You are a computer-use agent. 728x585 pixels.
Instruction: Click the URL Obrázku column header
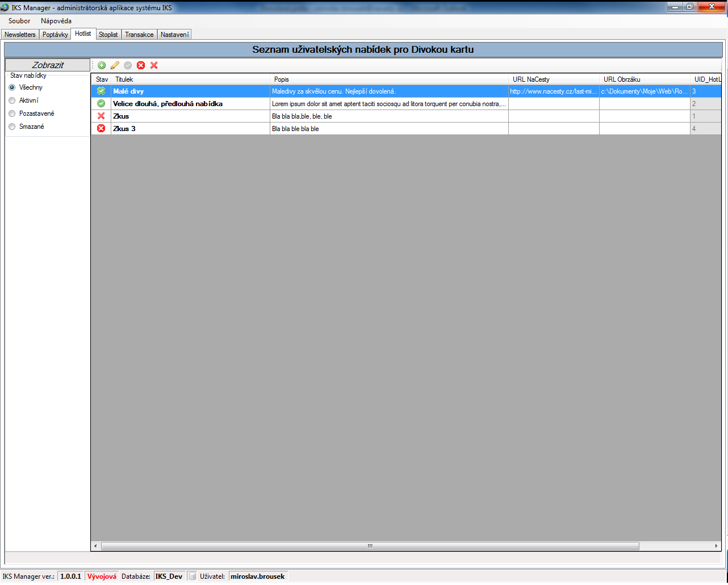click(x=645, y=79)
